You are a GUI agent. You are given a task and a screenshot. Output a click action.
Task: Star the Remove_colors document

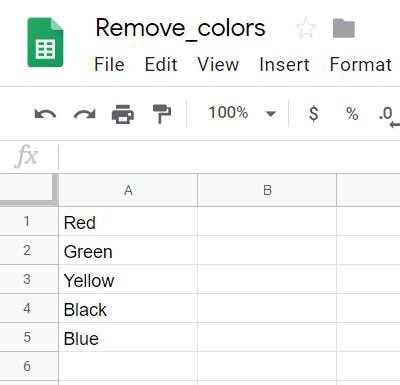coord(306,28)
